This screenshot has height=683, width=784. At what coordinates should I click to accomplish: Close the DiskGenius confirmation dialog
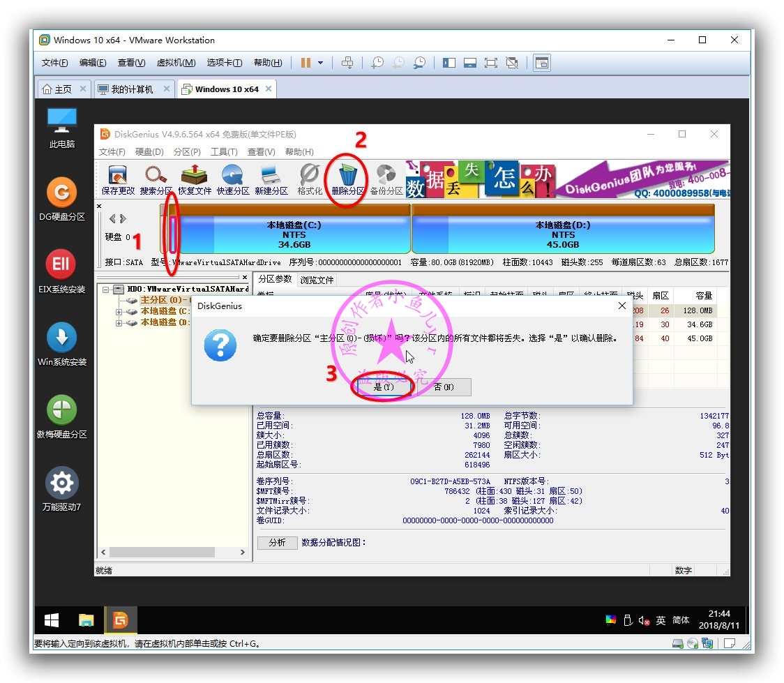pyautogui.click(x=622, y=306)
